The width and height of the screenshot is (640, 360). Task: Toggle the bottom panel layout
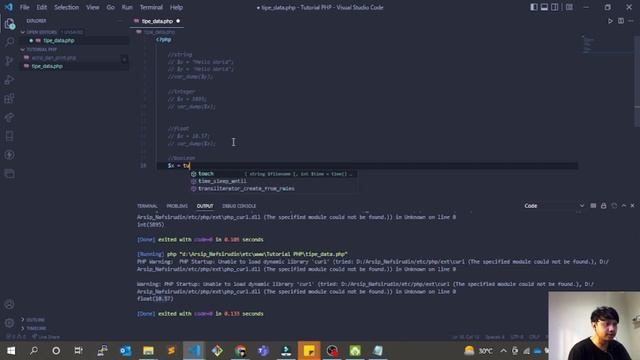[544, 7]
